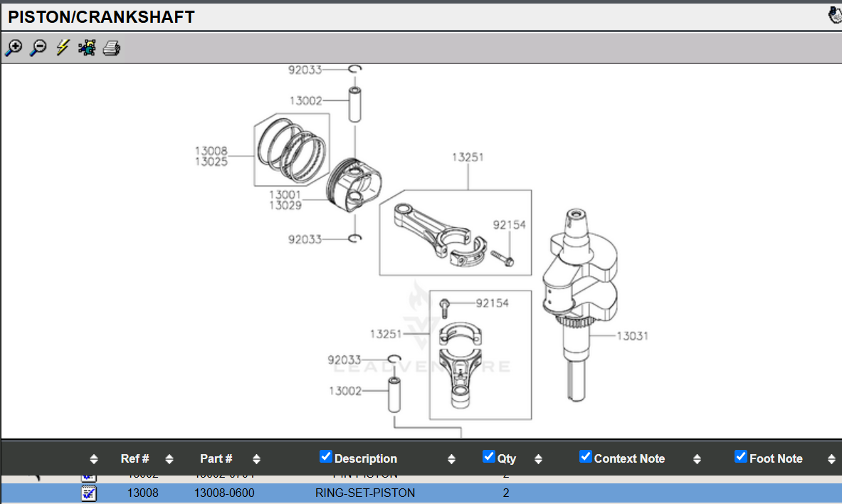Sort the Description column with its arrows
This screenshot has width=842, height=504.
tap(451, 459)
